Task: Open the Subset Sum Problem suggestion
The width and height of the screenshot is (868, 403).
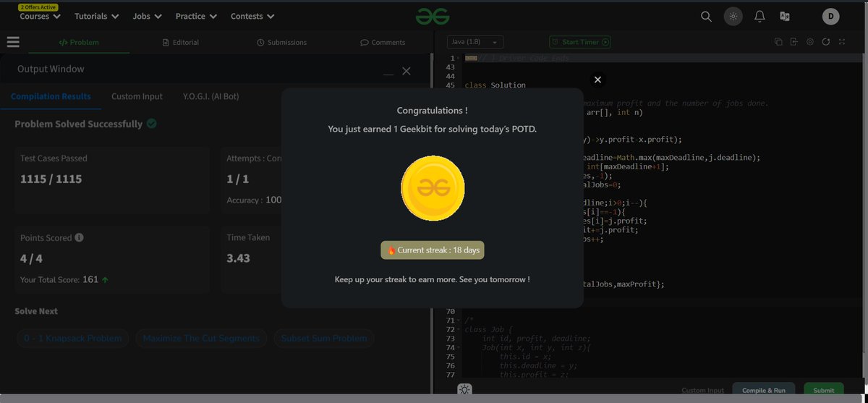Action: pyautogui.click(x=323, y=338)
